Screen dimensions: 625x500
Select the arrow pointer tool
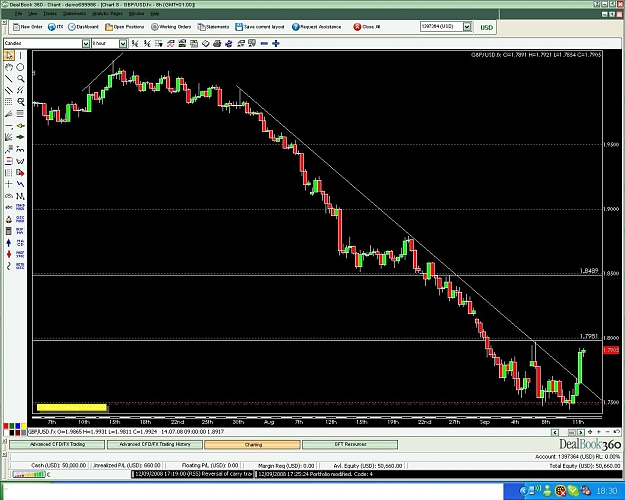point(9,55)
